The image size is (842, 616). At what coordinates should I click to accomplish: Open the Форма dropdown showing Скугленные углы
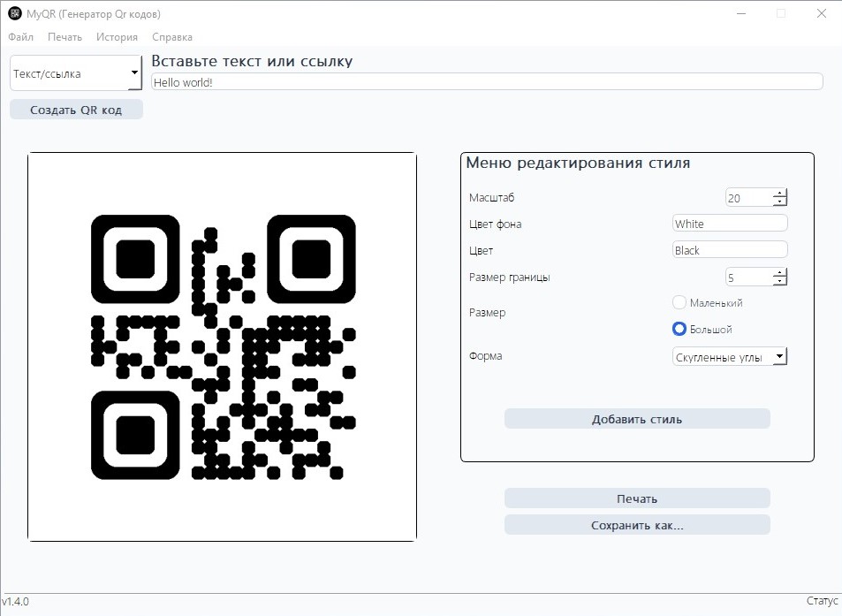coord(730,356)
